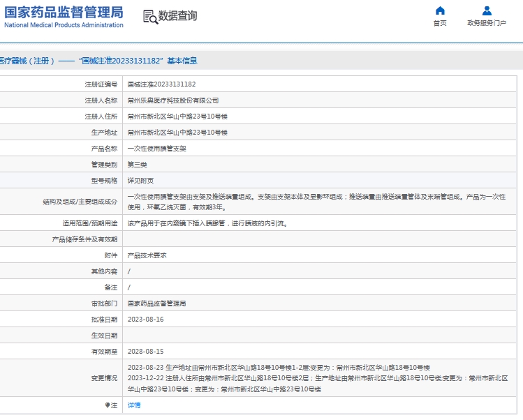523x420 pixels.
Task: Click the 医疗器械（注册）基本信息 page title
Action: (98, 61)
